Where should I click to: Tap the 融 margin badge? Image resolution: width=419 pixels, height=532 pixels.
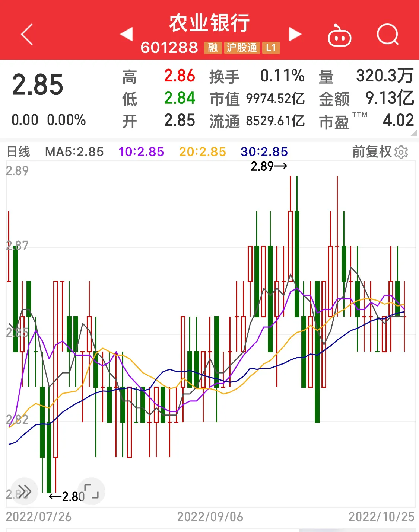click(213, 48)
